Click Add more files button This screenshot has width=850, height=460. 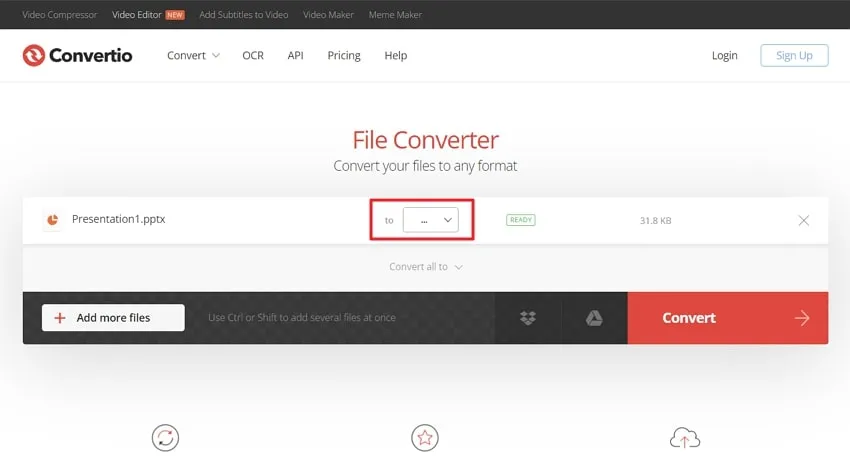click(113, 318)
